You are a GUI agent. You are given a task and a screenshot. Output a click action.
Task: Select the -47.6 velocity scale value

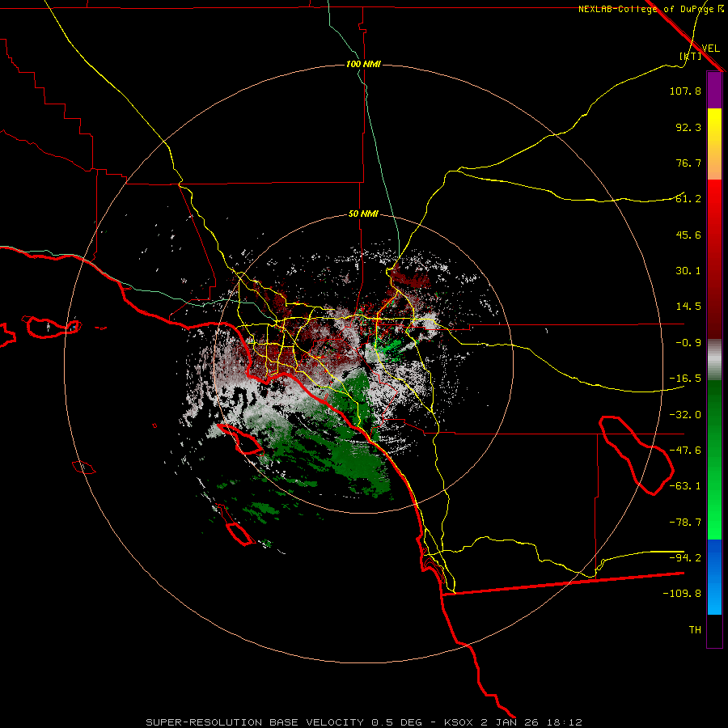pyautogui.click(x=685, y=451)
